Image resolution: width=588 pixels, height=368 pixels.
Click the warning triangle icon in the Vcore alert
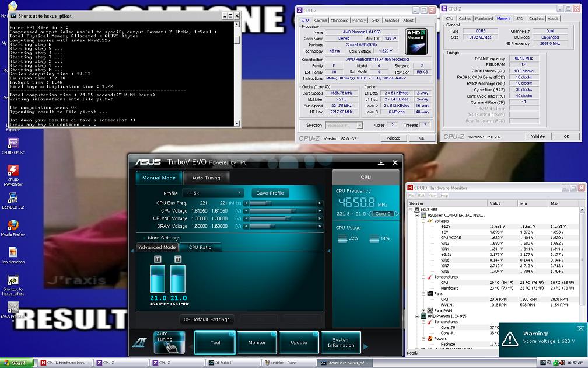[510, 339]
